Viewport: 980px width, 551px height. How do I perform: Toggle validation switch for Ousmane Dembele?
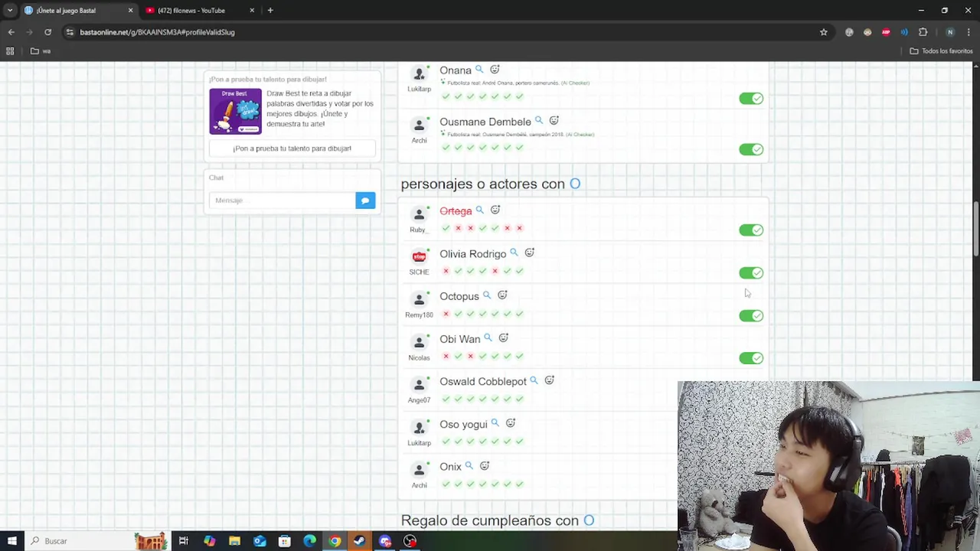point(751,149)
